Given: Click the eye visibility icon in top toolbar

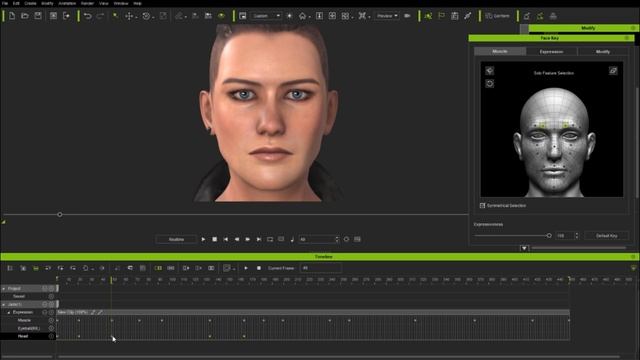Looking at the screenshot, I should [x=221, y=16].
